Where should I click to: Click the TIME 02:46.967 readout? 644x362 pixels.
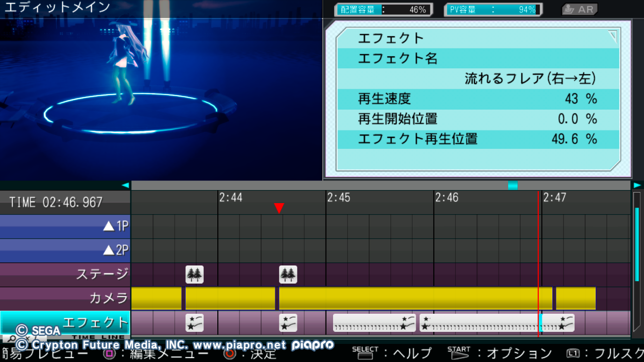pyautogui.click(x=56, y=203)
